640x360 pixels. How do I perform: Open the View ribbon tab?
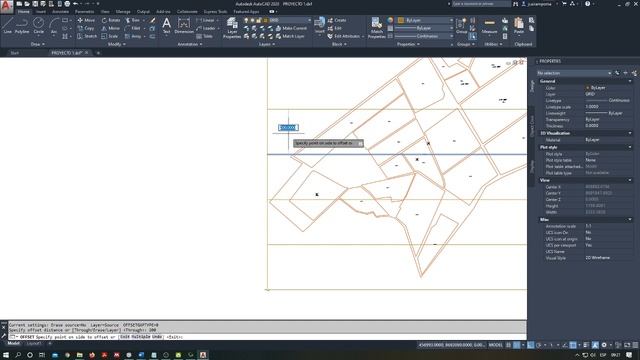105,12
